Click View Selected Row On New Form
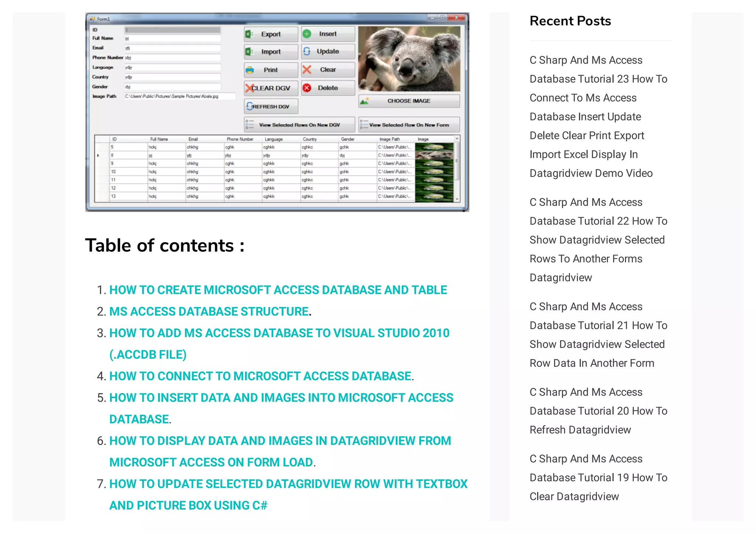 [409, 125]
